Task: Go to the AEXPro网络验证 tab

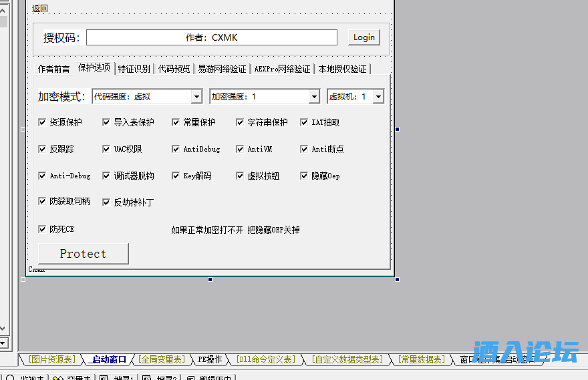Action: coord(282,69)
